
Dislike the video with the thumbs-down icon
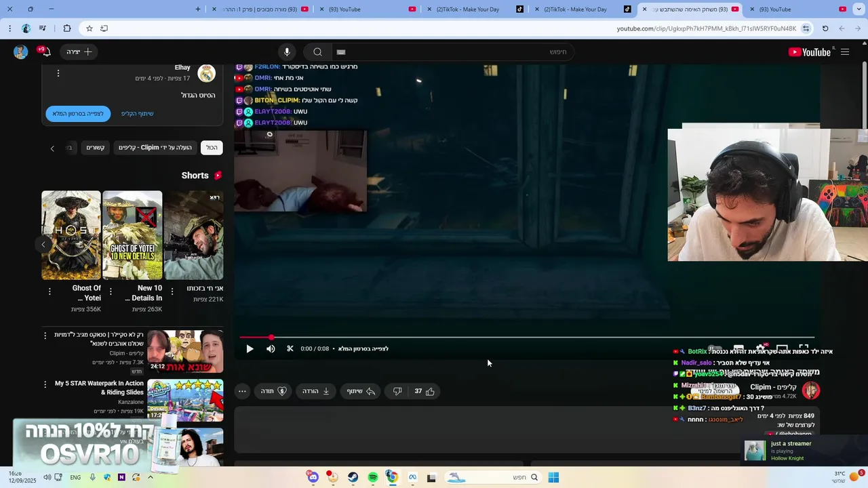[397, 391]
